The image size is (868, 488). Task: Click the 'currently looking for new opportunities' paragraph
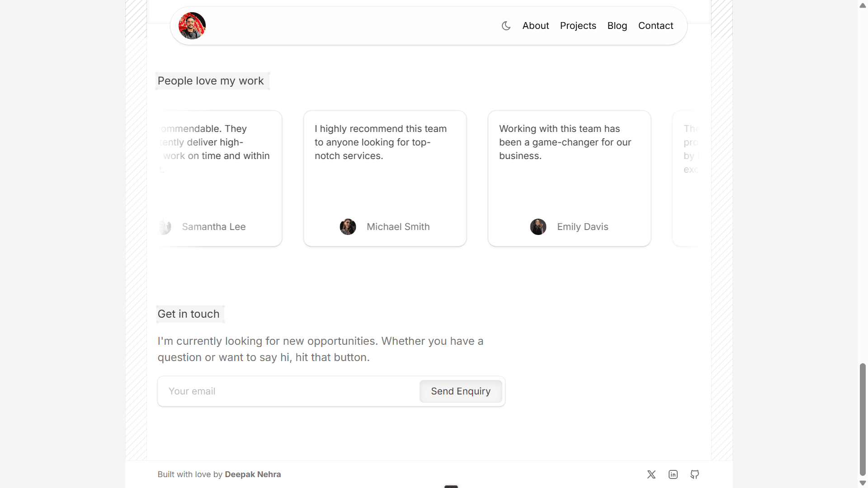(321, 349)
